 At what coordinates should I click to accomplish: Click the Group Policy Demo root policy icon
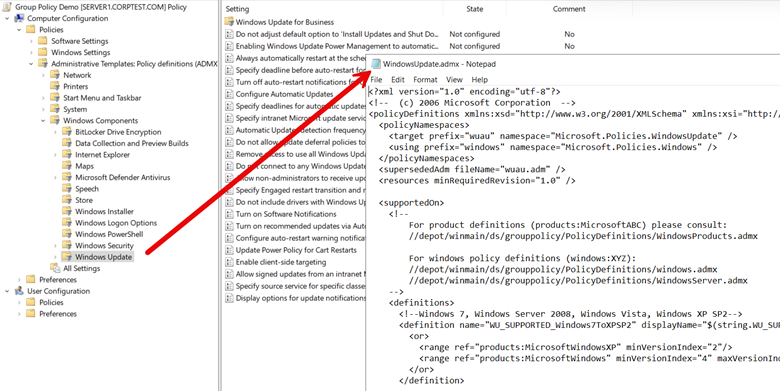(7, 7)
